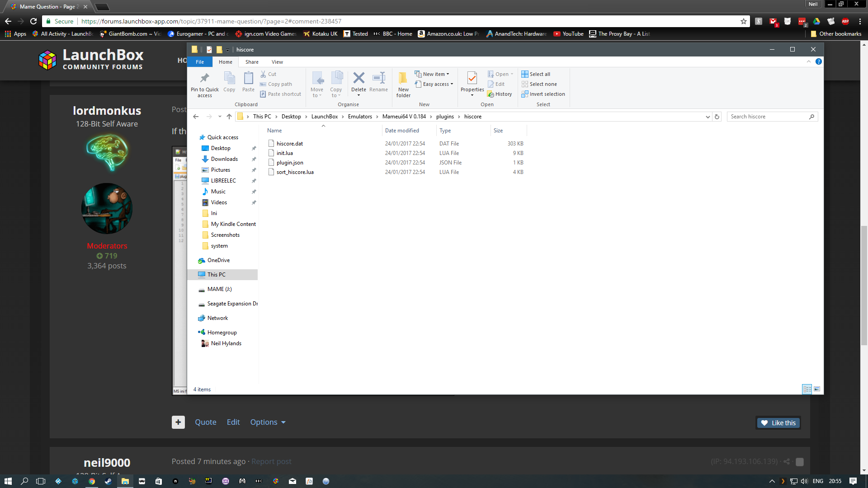Select This PC in navigation pane
Screen dimensions: 868x488
click(x=222, y=275)
